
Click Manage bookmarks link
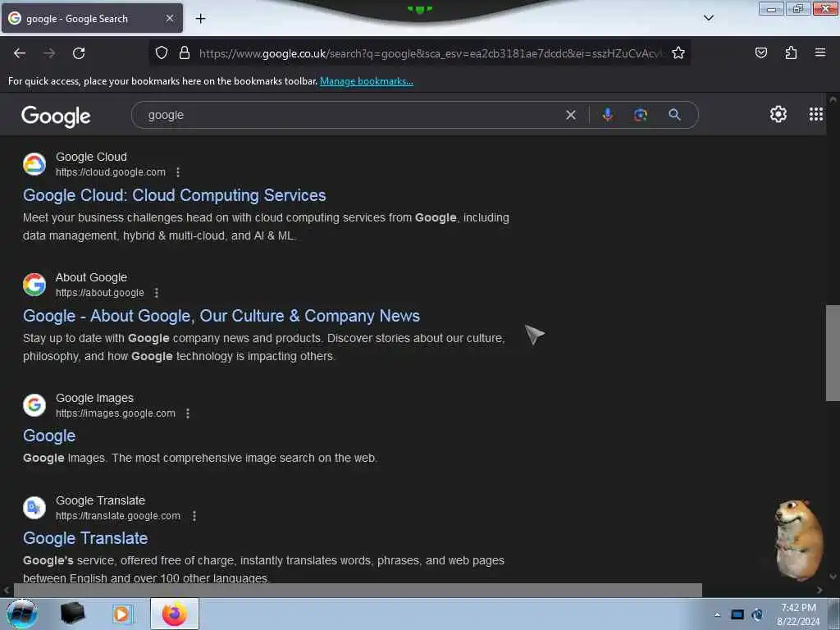pos(367,81)
